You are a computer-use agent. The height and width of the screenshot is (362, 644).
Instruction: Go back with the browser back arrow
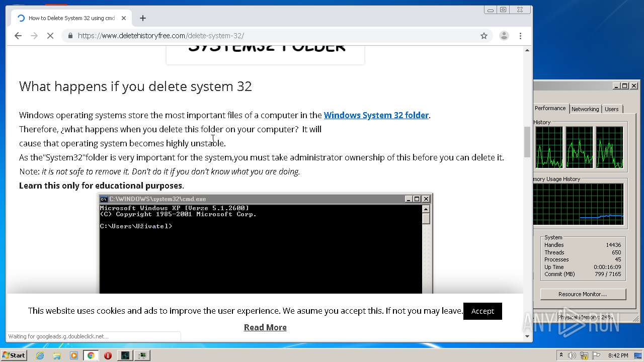click(x=18, y=36)
